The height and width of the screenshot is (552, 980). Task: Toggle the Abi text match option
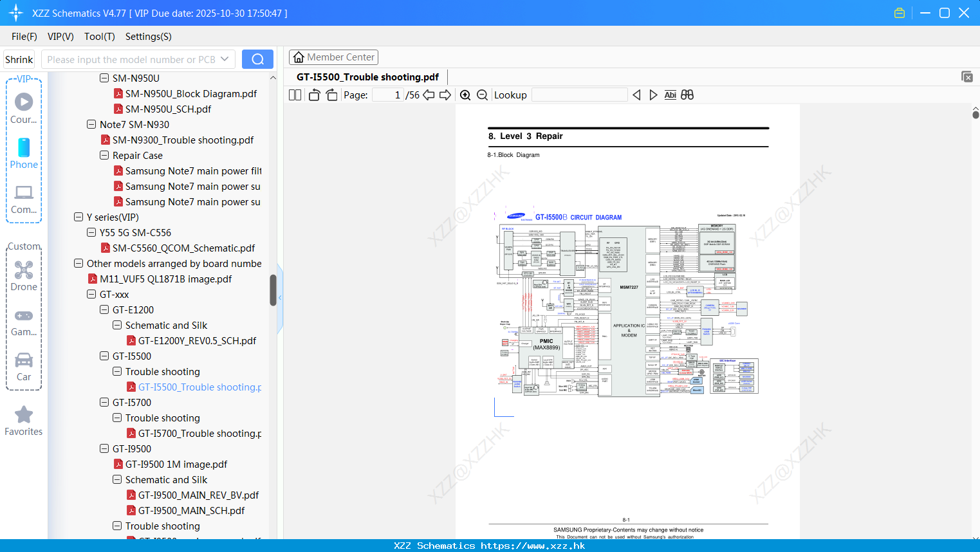[x=670, y=95]
